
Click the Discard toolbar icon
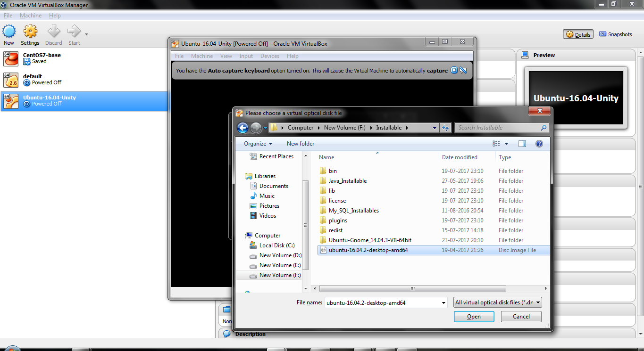pyautogui.click(x=54, y=32)
